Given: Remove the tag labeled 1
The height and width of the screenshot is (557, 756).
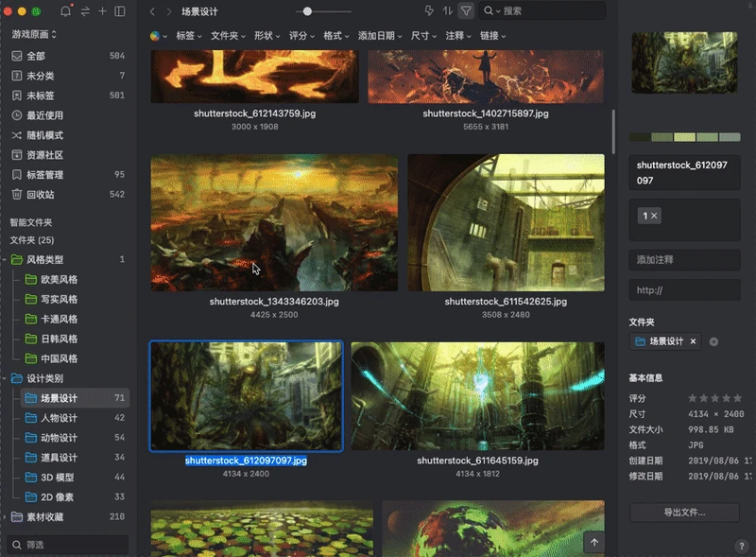Looking at the screenshot, I should (654, 216).
